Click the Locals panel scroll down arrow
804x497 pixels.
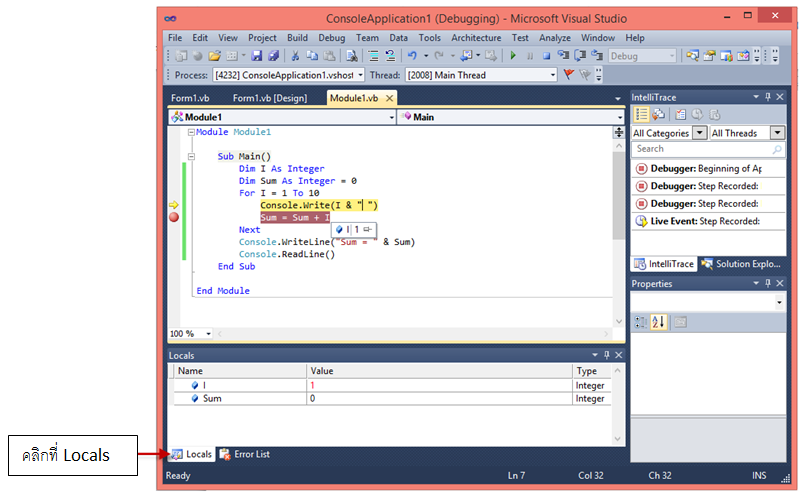[617, 439]
